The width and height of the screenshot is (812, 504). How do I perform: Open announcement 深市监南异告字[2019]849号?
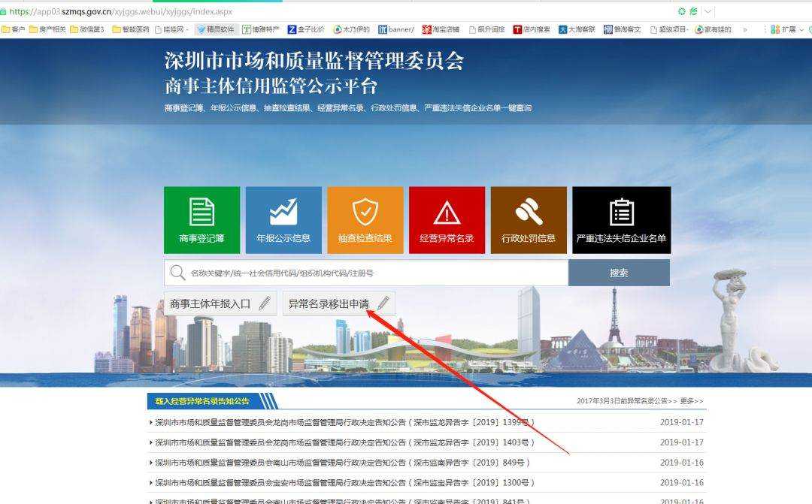tap(342, 463)
